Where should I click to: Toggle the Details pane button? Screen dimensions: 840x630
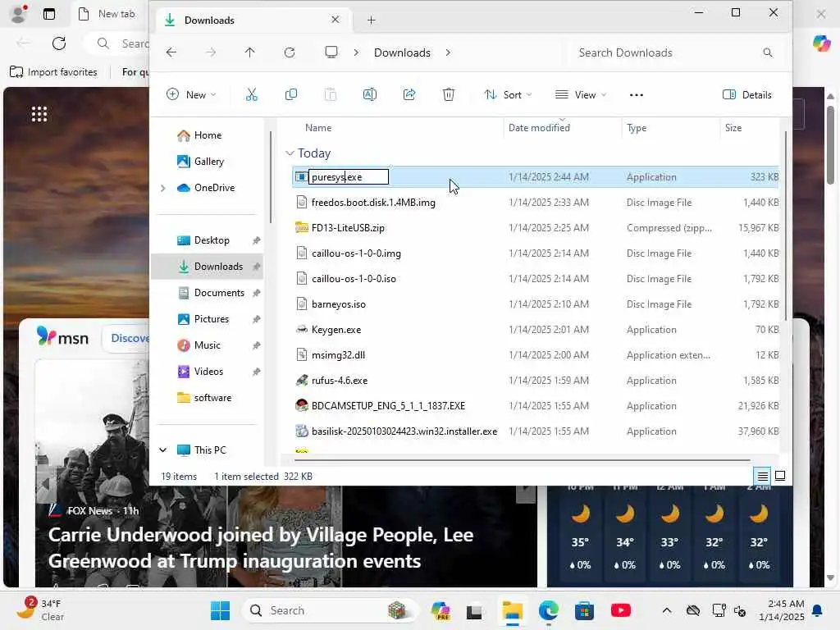coord(746,95)
